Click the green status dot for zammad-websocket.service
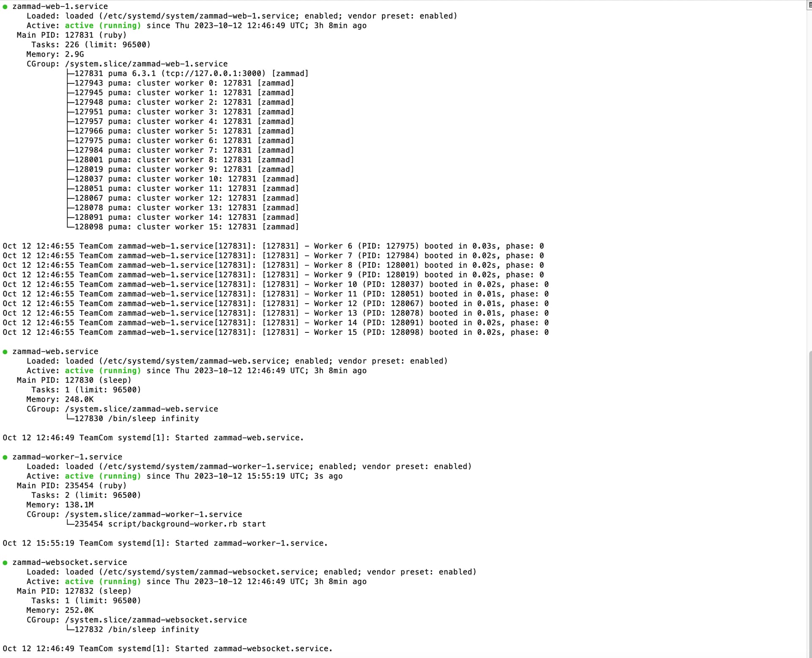This screenshot has width=812, height=658. click(5, 563)
